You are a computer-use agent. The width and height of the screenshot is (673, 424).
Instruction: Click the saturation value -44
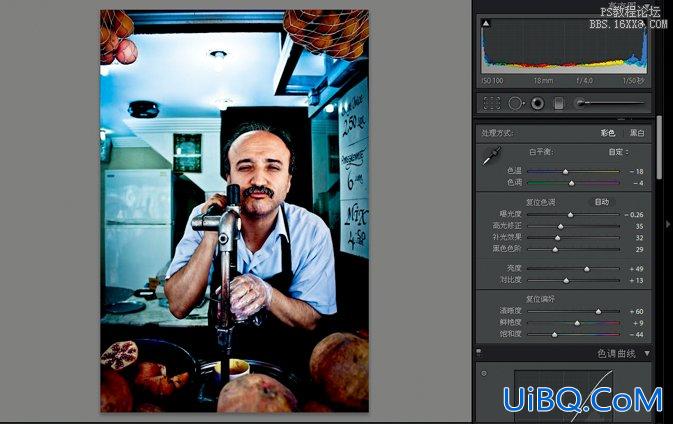click(x=637, y=334)
